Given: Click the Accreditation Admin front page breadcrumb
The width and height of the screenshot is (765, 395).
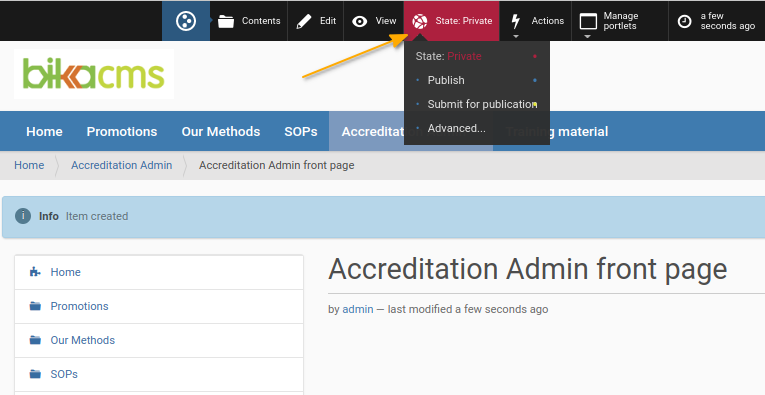Looking at the screenshot, I should pos(277,165).
